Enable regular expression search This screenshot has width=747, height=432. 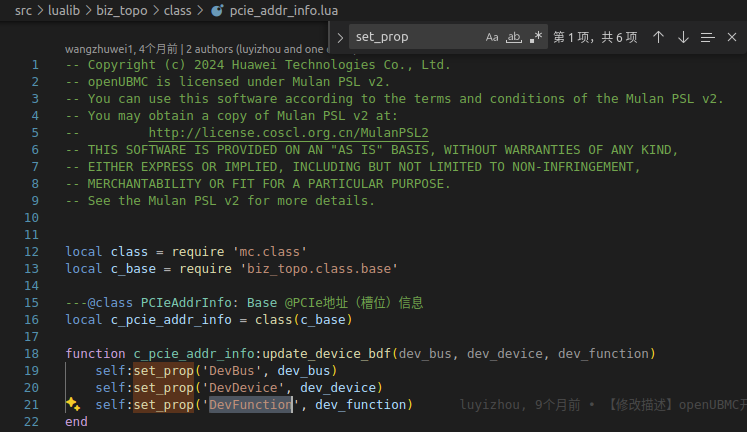coord(536,37)
